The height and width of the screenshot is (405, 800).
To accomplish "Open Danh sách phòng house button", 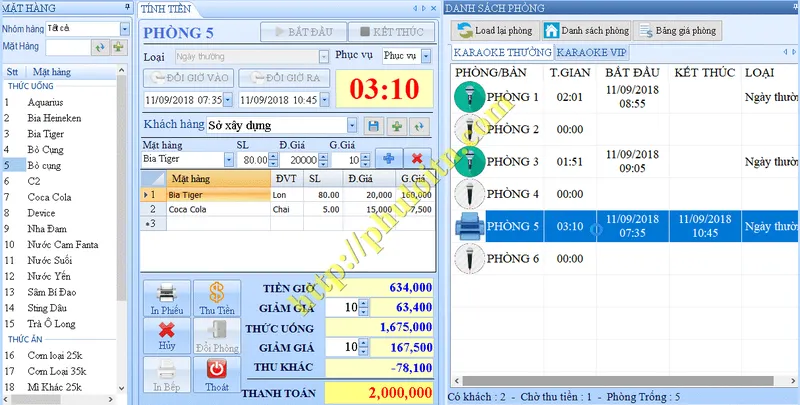I will [x=586, y=31].
